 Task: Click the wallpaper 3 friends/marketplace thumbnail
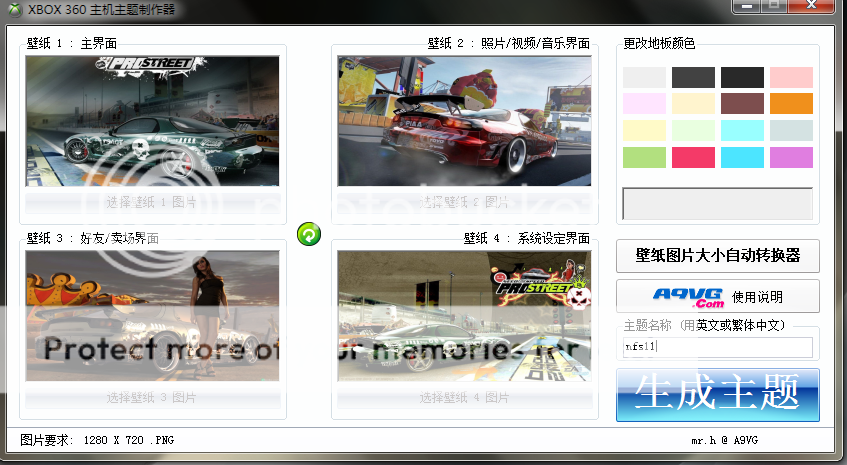152,315
